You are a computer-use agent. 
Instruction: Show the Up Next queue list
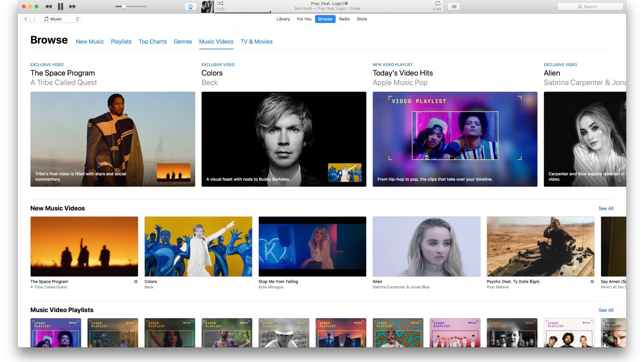454,6
